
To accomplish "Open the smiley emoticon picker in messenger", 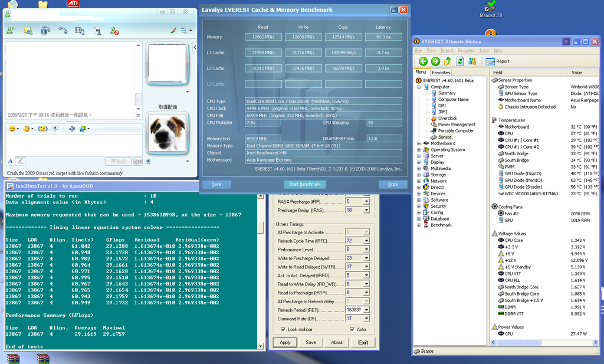I will click(14, 129).
